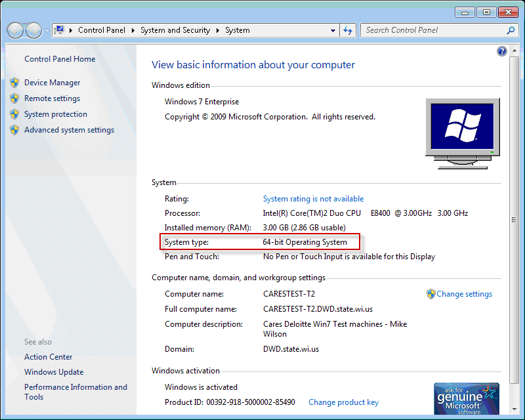This screenshot has height=420, width=525.
Task: Open the 'Advanced system settings' link
Action: click(69, 130)
